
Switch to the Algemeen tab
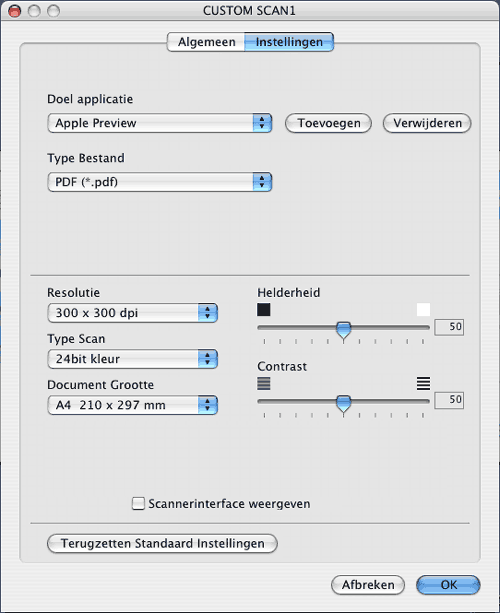coord(206,42)
